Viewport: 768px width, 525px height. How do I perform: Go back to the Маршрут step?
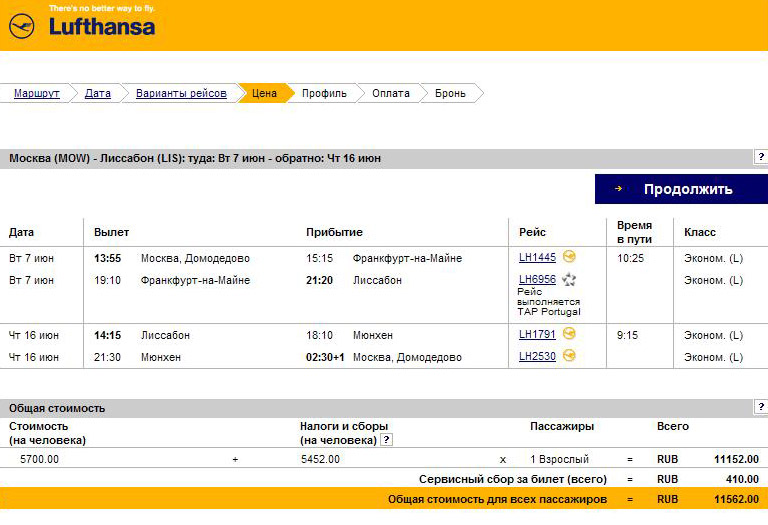[37, 94]
